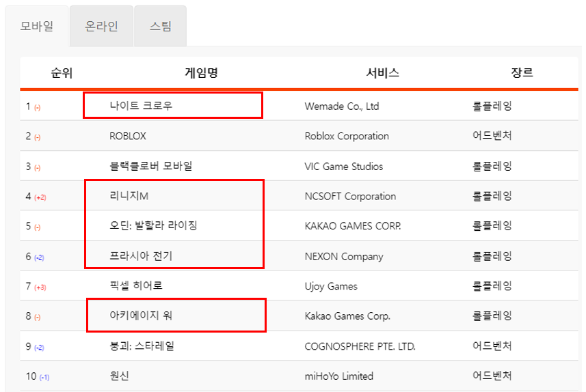Click the 장르 column header
This screenshot has width=586, height=392.
pyautogui.click(x=522, y=73)
